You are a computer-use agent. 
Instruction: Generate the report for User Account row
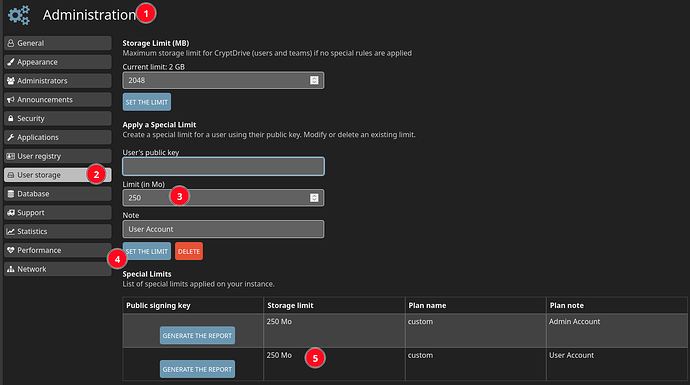[x=197, y=369]
